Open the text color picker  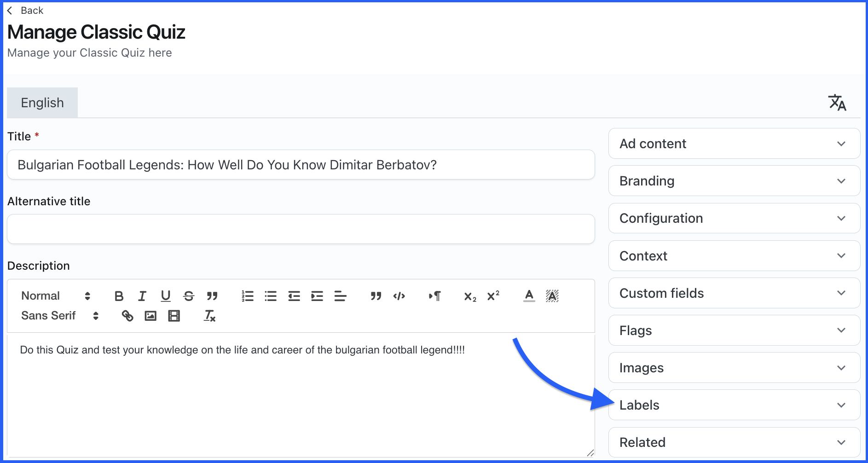(x=529, y=296)
